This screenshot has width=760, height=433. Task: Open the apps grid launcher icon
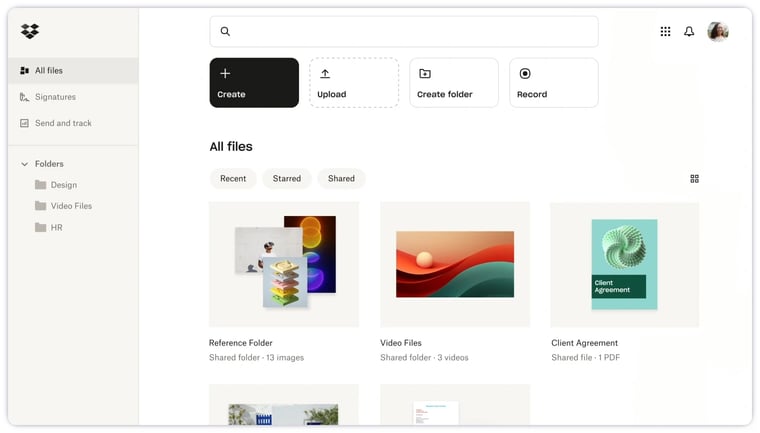point(665,32)
